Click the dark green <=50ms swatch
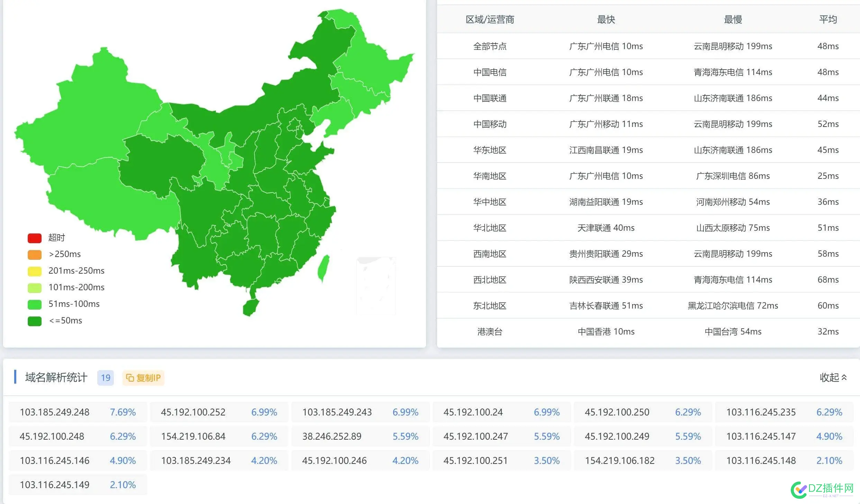Viewport: 860px width, 504px height. 35,321
